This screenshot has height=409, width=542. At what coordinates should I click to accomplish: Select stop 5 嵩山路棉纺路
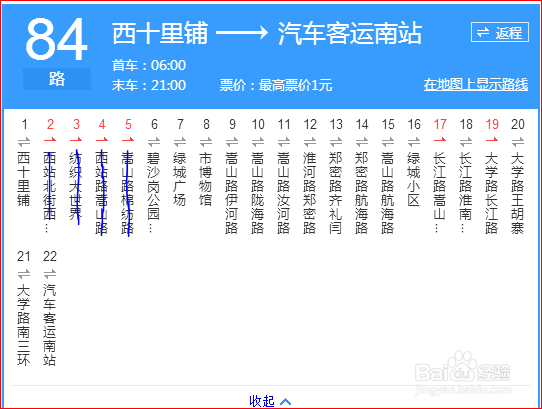pos(128,193)
